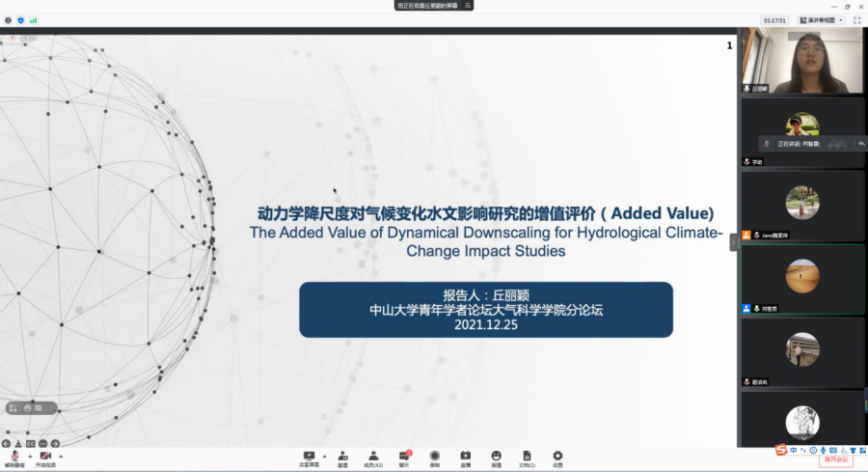The height and width of the screenshot is (472, 868).
Task: Unmute microphone in meeting toolbar
Action: tap(14, 456)
